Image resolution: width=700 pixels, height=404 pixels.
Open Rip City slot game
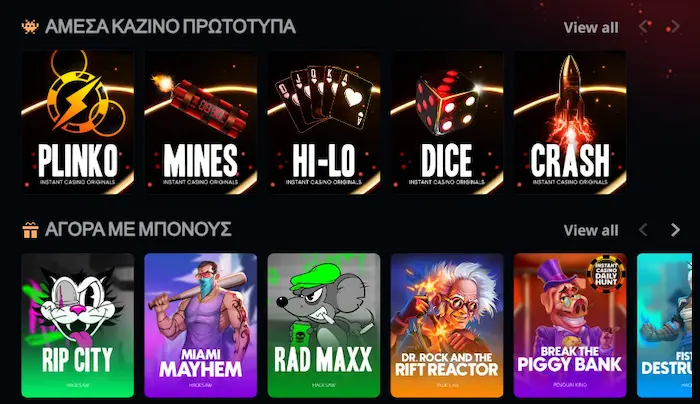click(78, 325)
